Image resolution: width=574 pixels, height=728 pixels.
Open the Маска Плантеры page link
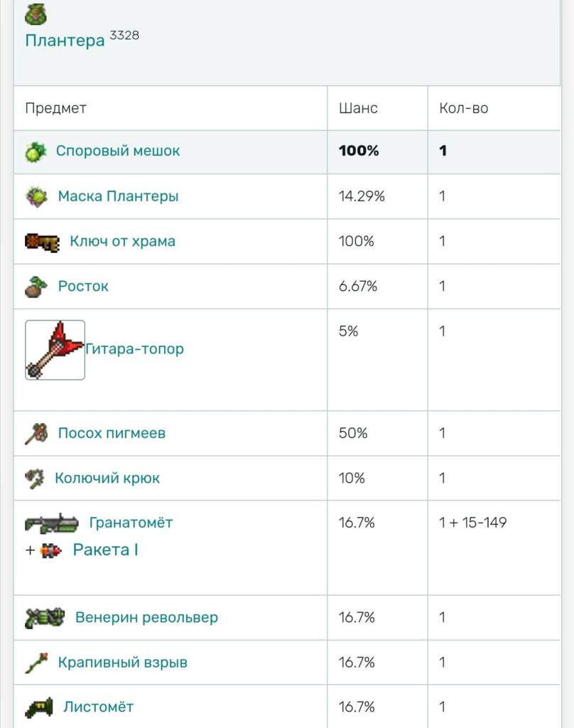[119, 196]
